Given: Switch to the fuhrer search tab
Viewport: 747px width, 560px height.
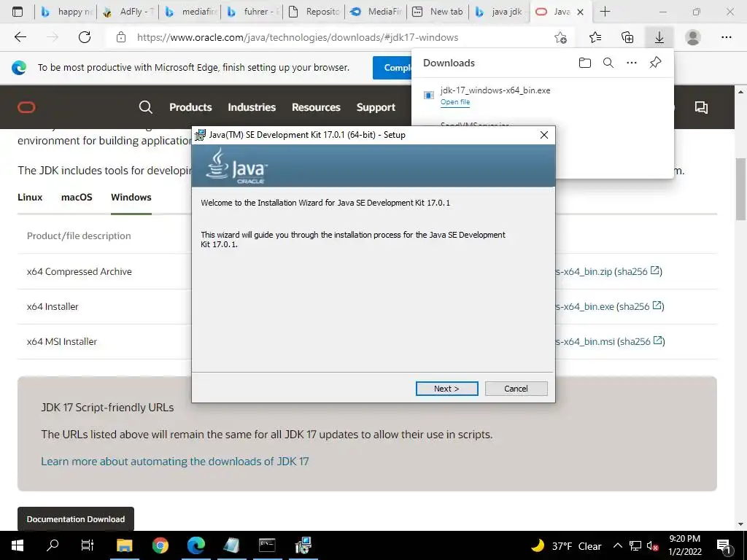Looking at the screenshot, I should click(x=252, y=12).
